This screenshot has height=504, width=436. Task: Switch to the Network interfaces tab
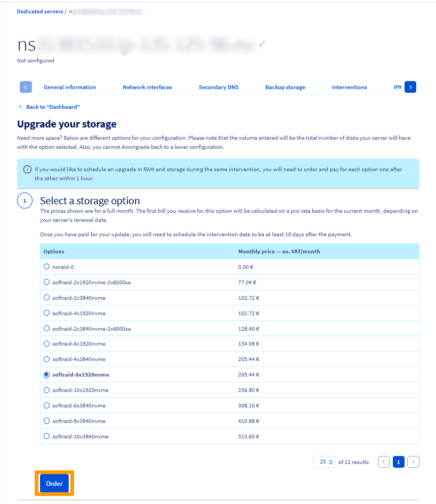pos(147,87)
